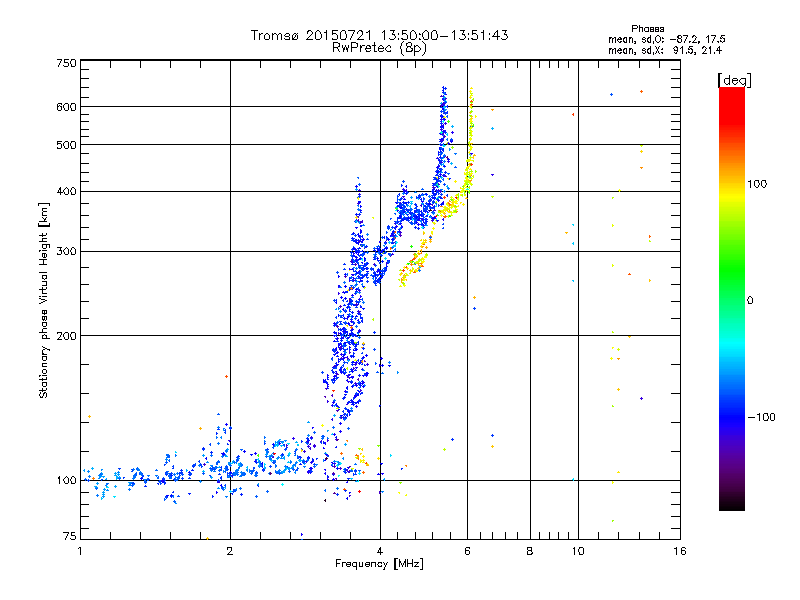Click the subtitle "RwPretec (8p)"
Screen dimensions: 800x600
pos(379,48)
